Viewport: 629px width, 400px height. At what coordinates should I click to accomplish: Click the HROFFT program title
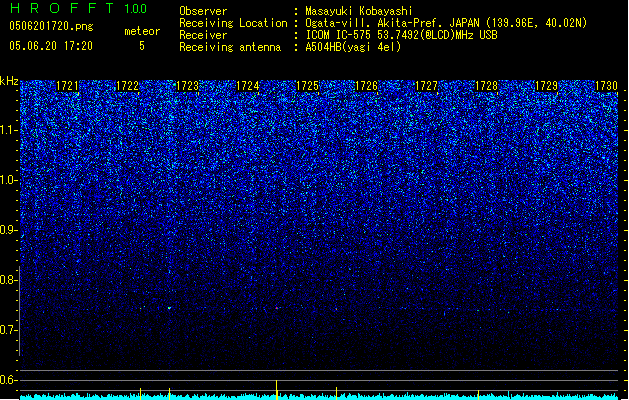point(62,8)
